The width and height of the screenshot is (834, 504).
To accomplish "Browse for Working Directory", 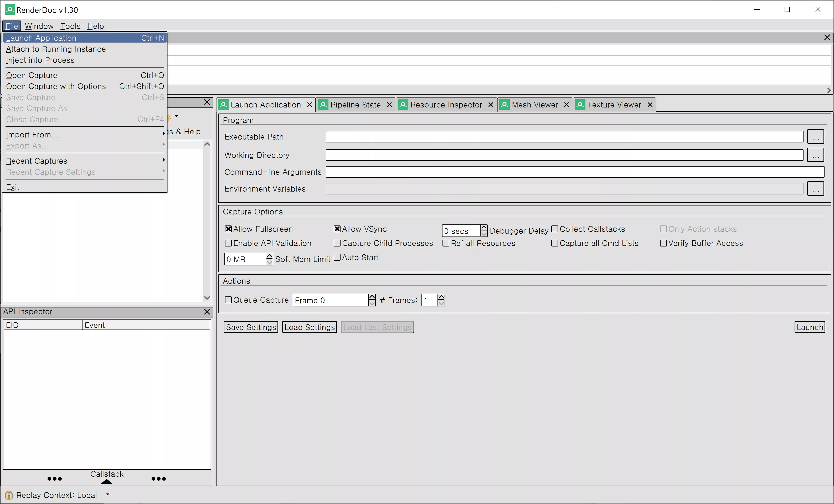I will tap(815, 155).
